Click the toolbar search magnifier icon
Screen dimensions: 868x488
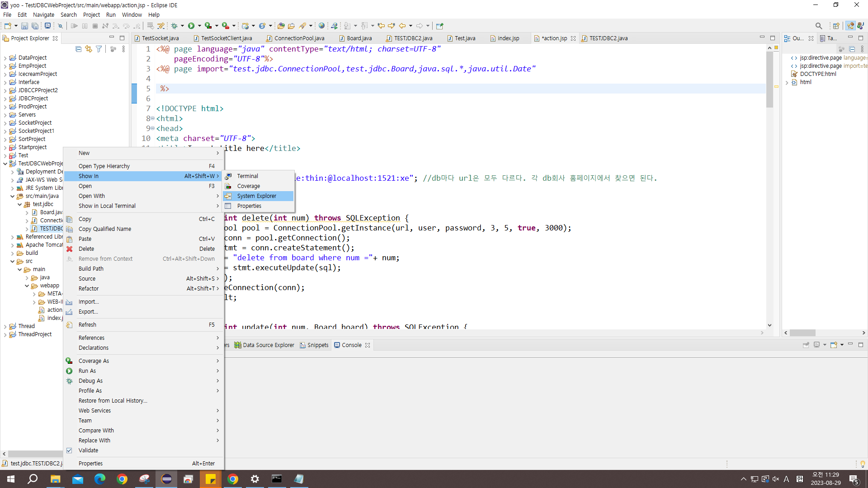(x=818, y=26)
